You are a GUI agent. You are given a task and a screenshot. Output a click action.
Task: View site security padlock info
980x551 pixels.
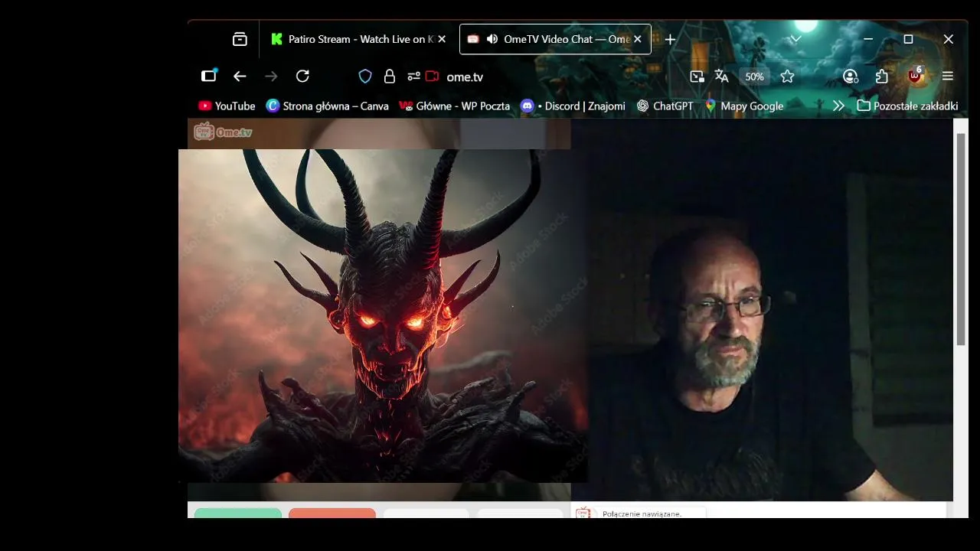[x=390, y=77]
